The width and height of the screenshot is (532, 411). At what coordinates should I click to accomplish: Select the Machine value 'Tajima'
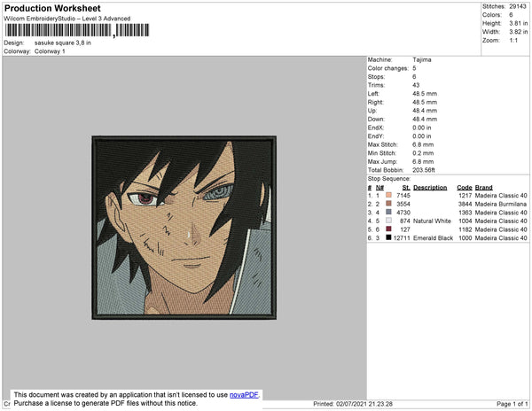422,59
